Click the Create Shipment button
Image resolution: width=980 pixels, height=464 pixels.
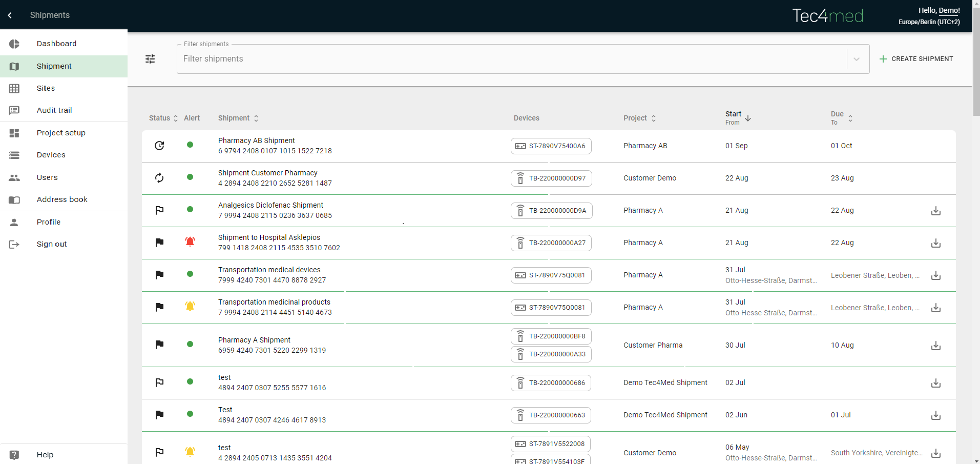pos(916,59)
